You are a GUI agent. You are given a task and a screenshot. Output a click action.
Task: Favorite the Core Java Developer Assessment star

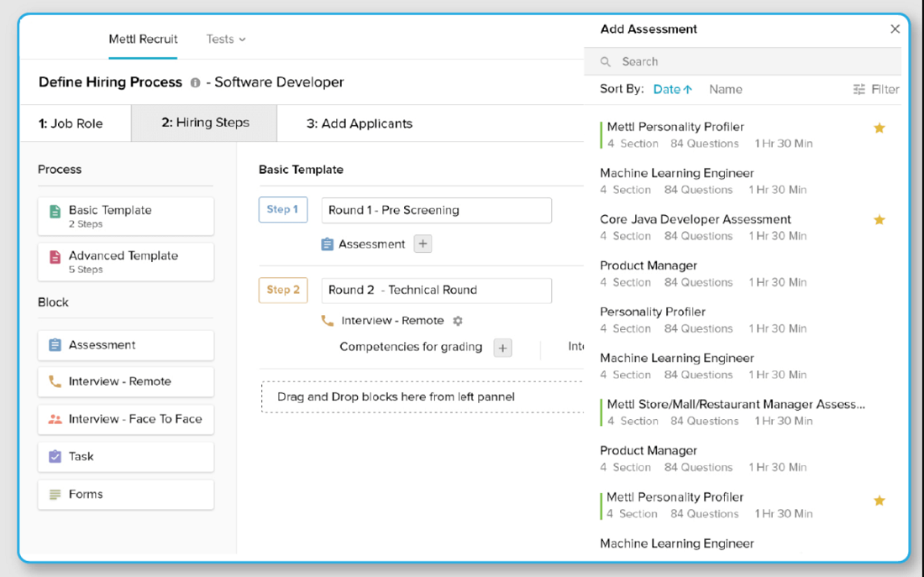(879, 219)
